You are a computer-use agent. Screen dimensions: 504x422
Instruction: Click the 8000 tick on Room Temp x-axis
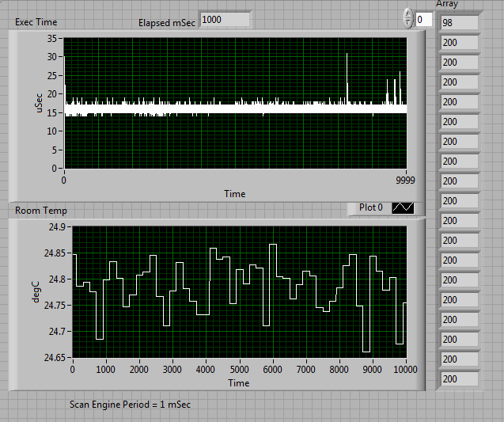339,369
